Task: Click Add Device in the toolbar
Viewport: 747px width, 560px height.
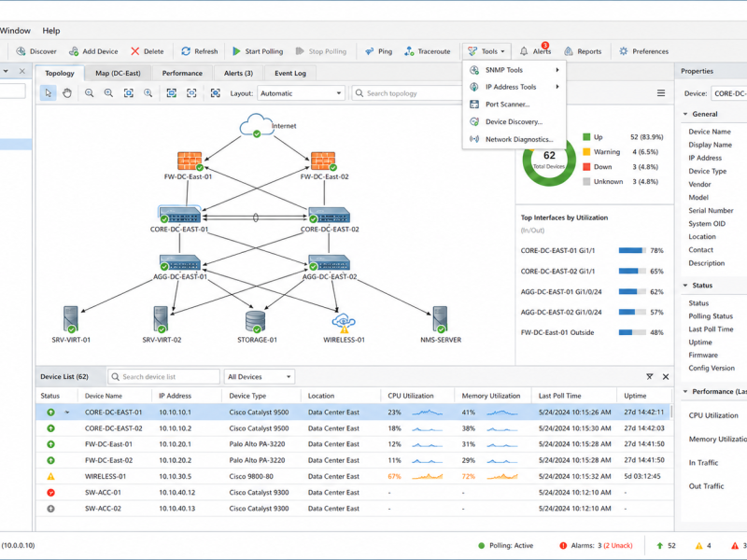Action: (x=93, y=51)
